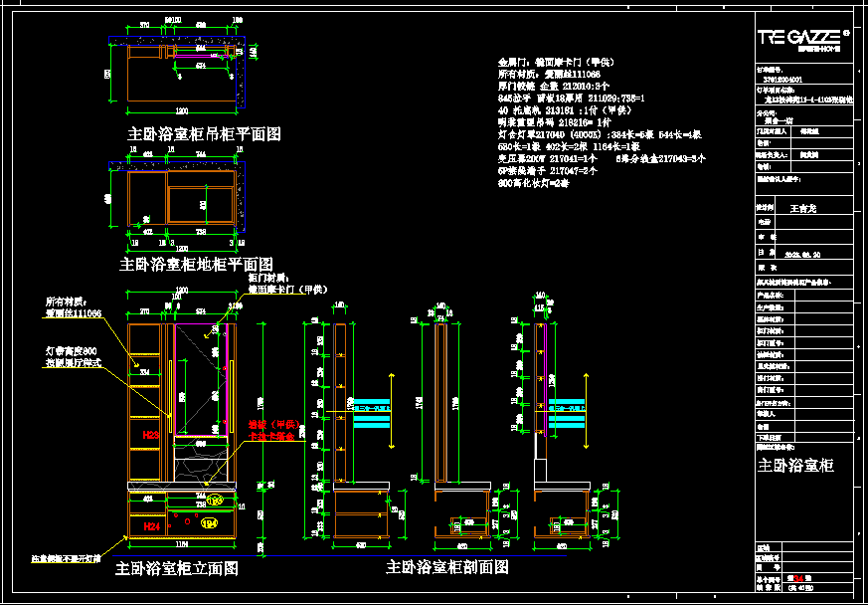Click the 1164 dimension under the elevation
Screen dimensions: 868x605
tap(182, 545)
